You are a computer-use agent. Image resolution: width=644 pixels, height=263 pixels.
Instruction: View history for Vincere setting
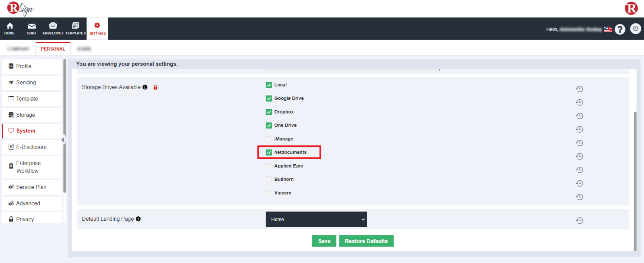pyautogui.click(x=580, y=197)
